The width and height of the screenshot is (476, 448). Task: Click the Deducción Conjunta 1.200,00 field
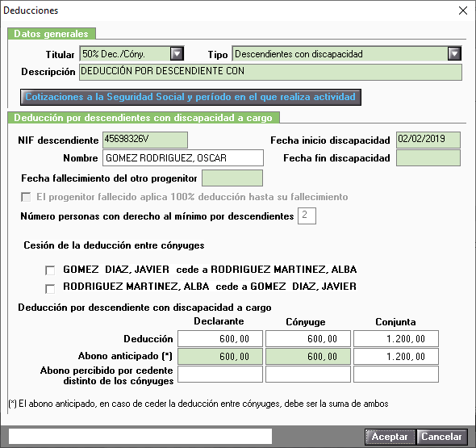pyautogui.click(x=396, y=339)
